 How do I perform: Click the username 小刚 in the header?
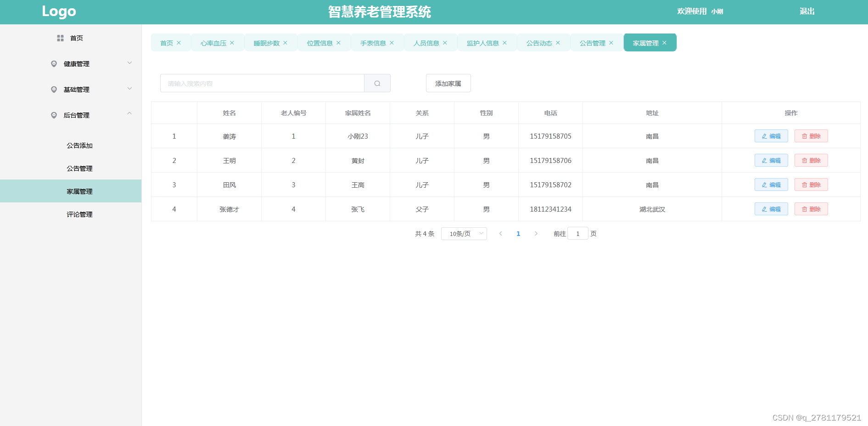[717, 11]
